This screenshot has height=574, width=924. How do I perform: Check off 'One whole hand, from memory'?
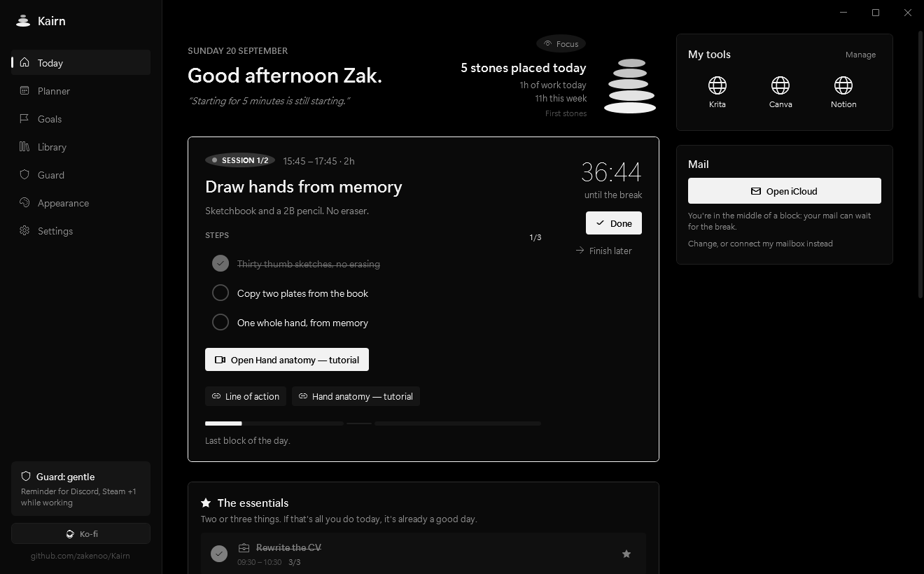220,322
